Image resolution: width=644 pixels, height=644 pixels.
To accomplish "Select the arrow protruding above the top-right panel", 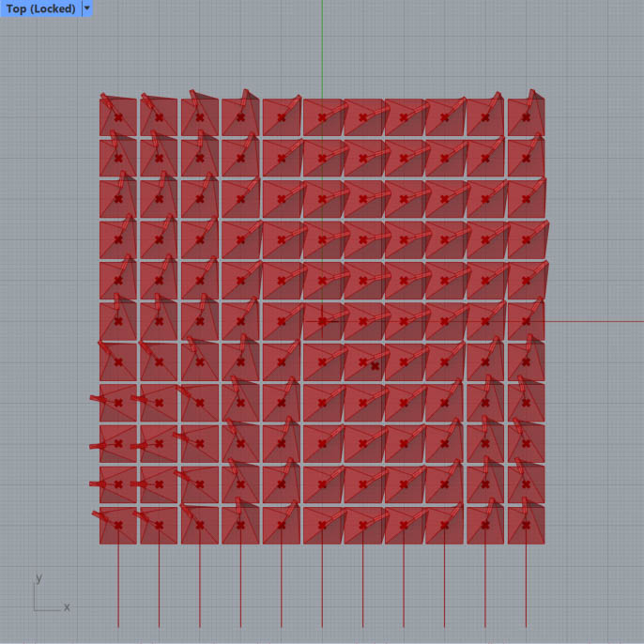I will pyautogui.click(x=534, y=95).
